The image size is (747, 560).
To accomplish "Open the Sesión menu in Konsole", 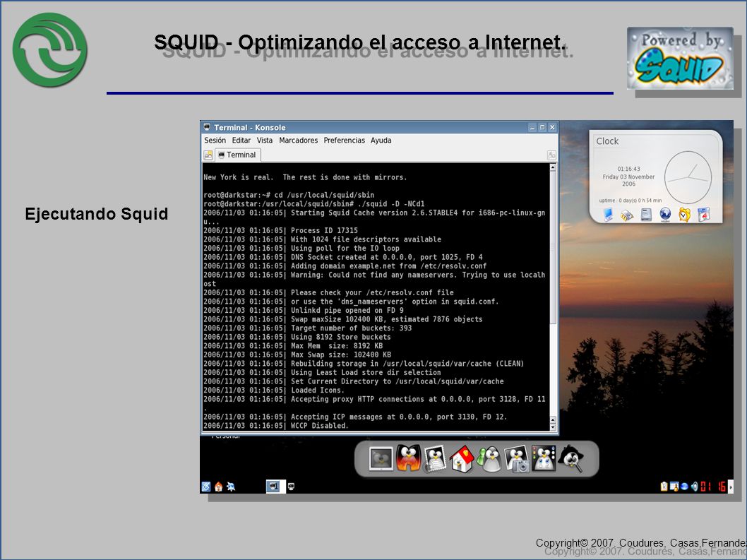I will click(215, 140).
